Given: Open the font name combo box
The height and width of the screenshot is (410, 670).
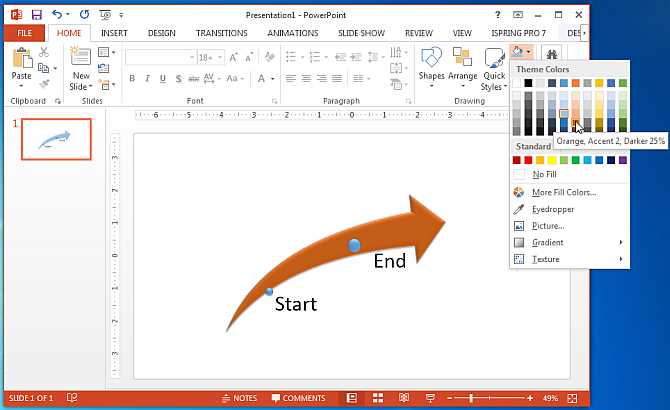Looking at the screenshot, I should (x=160, y=57).
